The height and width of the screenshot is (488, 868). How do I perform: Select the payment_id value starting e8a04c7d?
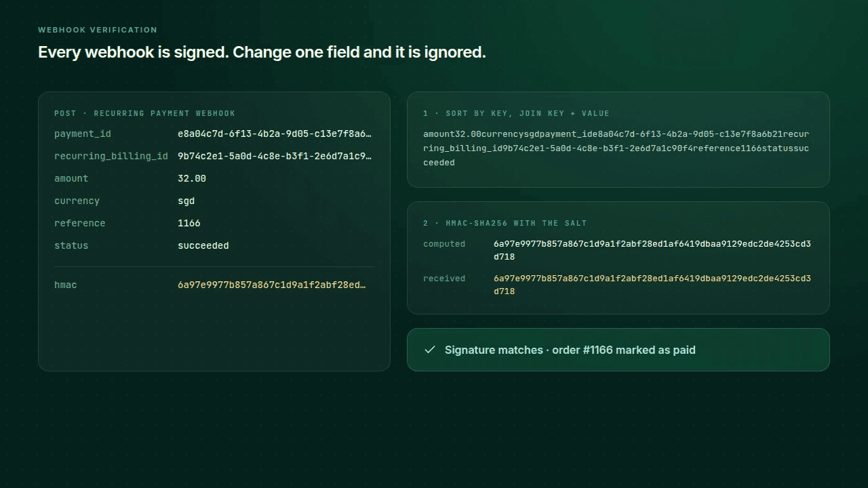(275, 134)
